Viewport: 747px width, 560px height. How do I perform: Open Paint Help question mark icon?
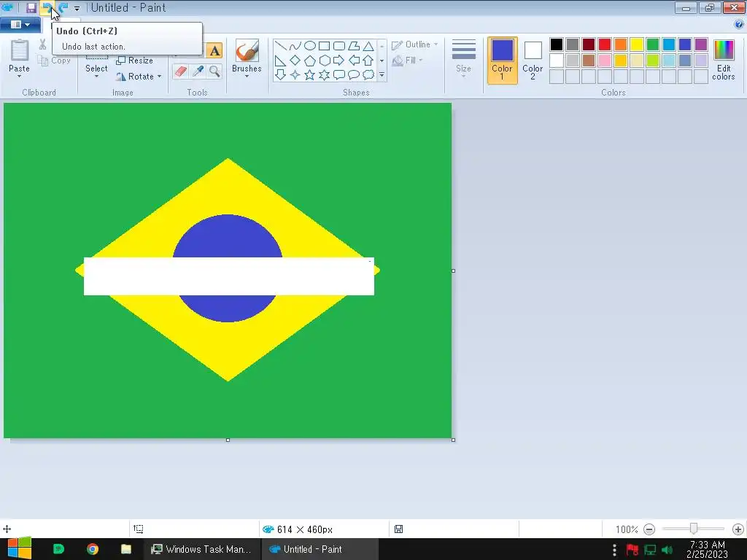739,24
